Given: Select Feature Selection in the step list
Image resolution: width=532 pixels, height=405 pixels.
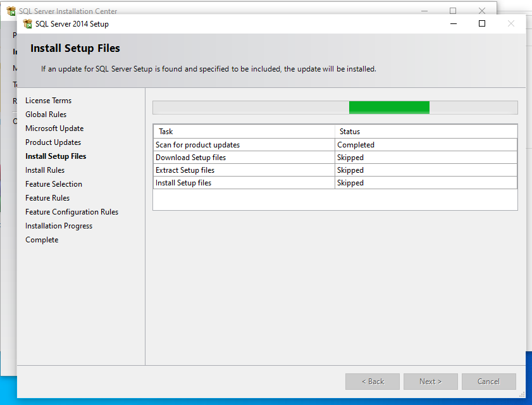Looking at the screenshot, I should click(x=54, y=184).
